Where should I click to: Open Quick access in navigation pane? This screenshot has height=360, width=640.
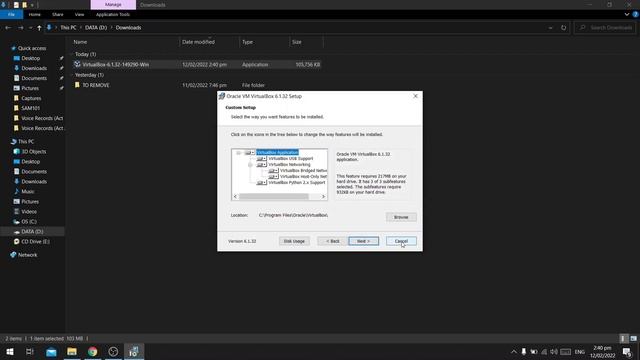tap(32, 48)
